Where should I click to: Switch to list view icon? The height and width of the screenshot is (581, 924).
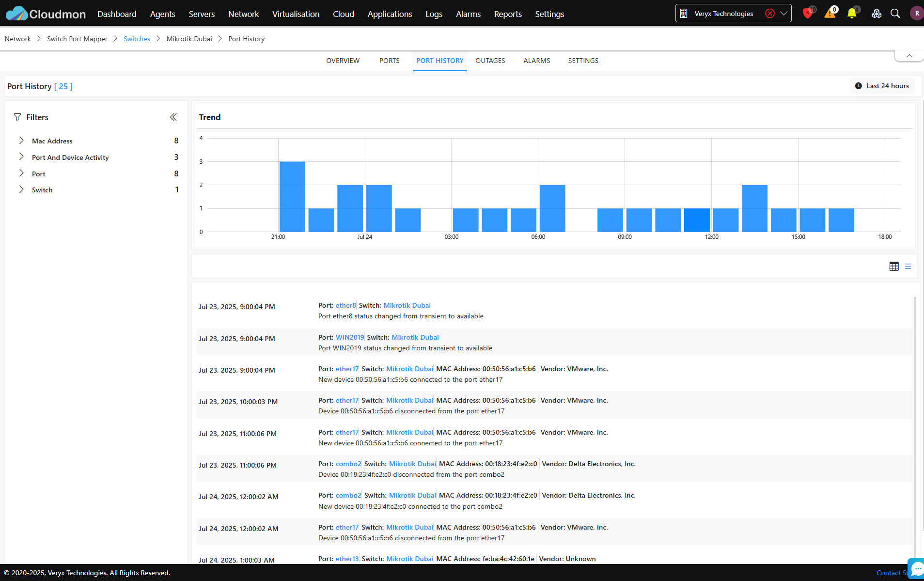click(x=908, y=267)
